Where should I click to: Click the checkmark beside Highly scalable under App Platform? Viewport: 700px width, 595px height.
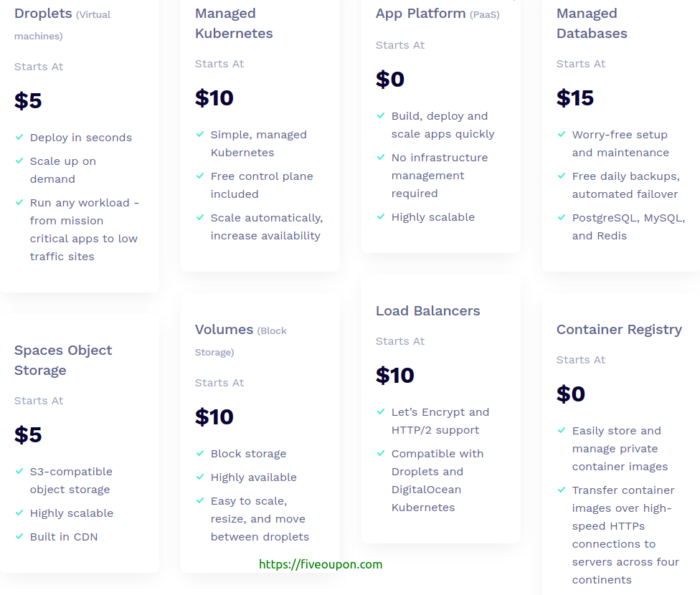381,216
